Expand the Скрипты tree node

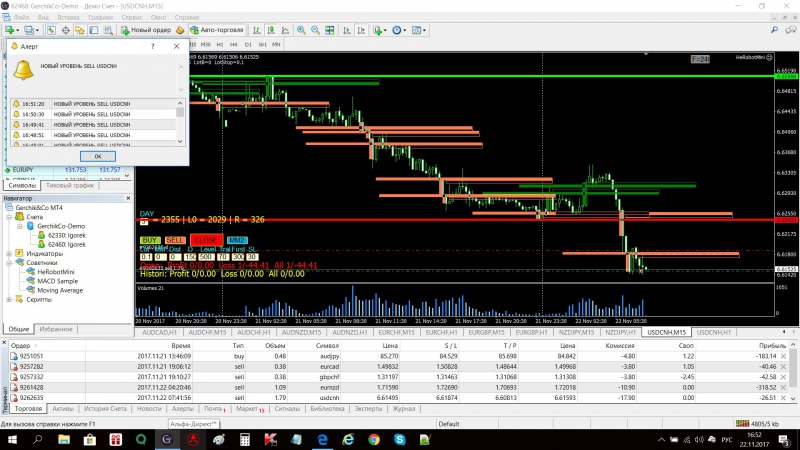9,299
